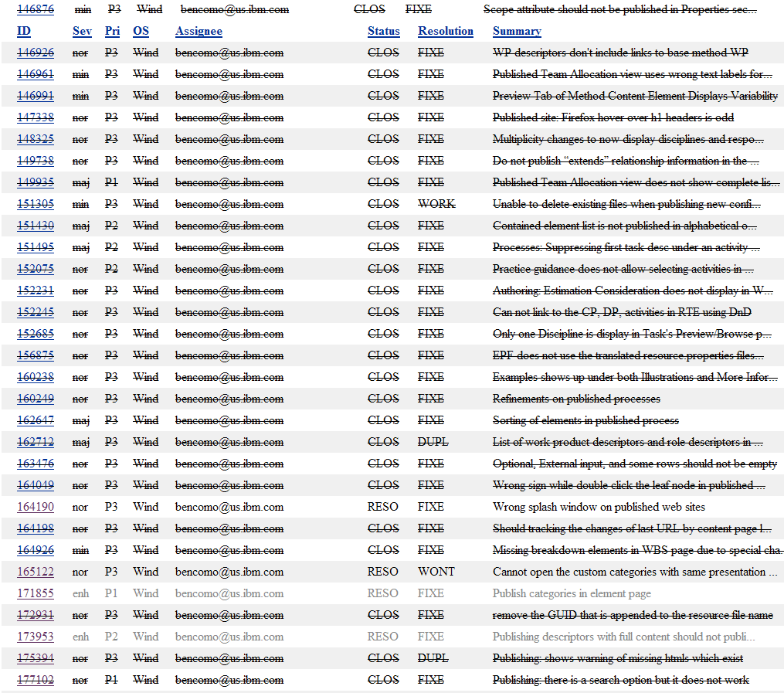
Task: Click P1 priority in bug 177102 row
Action: point(111,680)
